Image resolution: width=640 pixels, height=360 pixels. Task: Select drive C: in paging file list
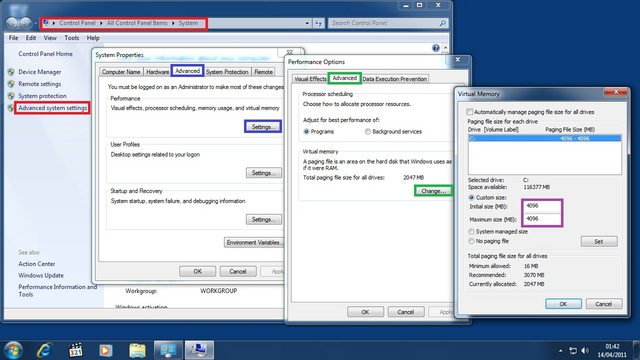545,139
